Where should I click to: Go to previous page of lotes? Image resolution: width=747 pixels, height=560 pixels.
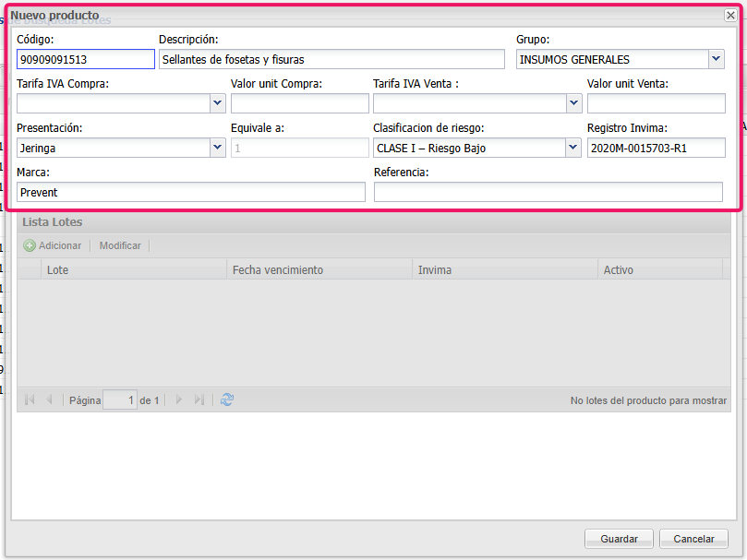pos(49,400)
